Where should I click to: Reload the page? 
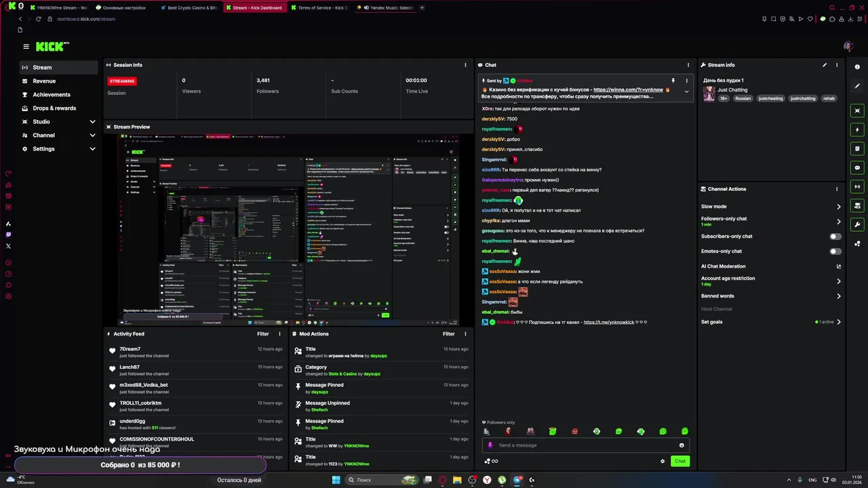[38, 19]
